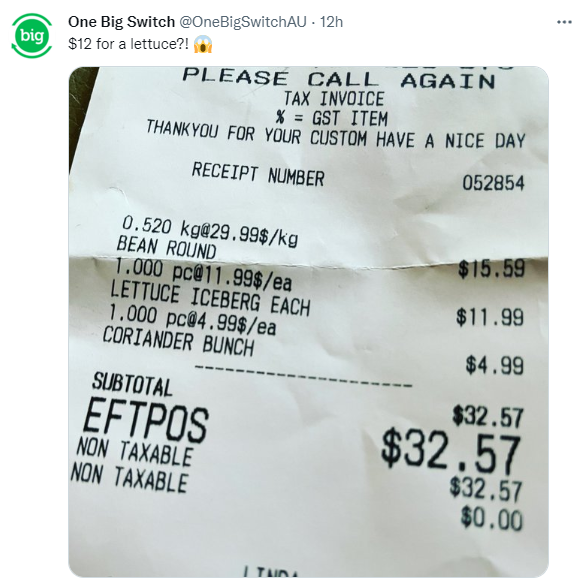579x588 pixels.
Task: Click the screaming face emoji in tweet
Action: coord(203,44)
